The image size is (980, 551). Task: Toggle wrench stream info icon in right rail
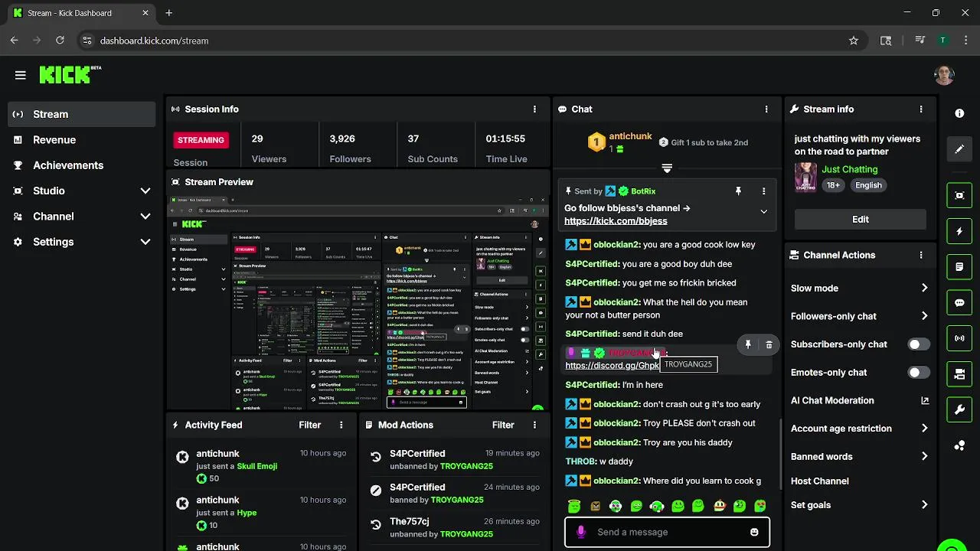pos(959,410)
